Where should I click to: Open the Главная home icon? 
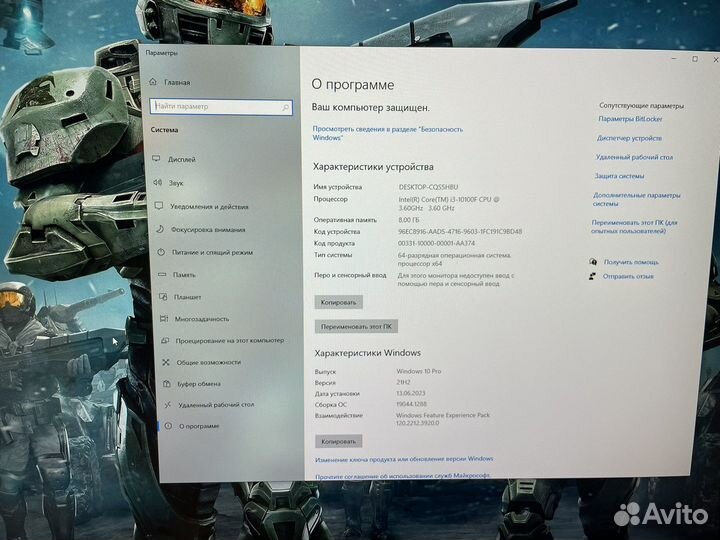click(x=153, y=82)
